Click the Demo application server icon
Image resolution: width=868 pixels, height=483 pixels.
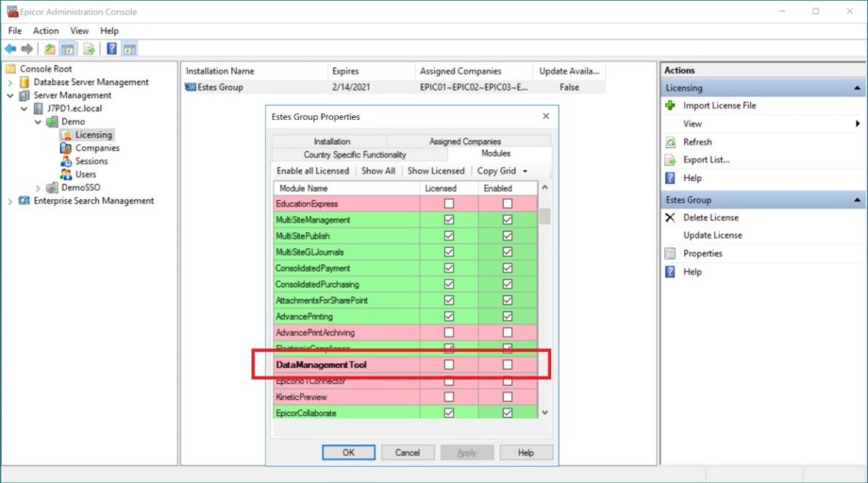pos(52,122)
